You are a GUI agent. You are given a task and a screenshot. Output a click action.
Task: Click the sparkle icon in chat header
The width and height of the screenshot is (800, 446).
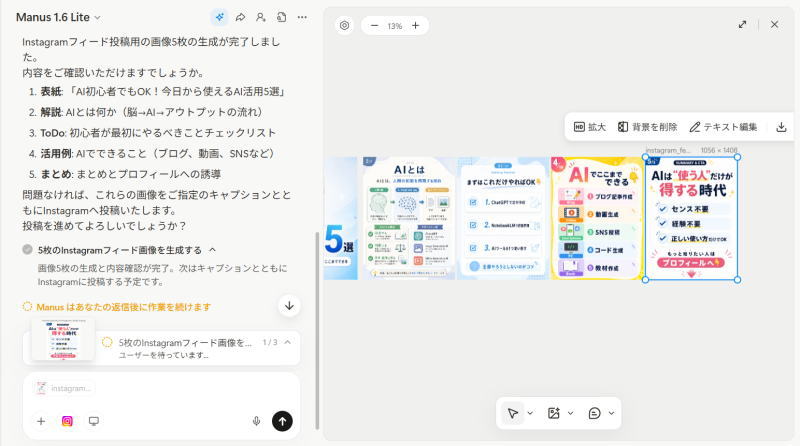tap(219, 17)
